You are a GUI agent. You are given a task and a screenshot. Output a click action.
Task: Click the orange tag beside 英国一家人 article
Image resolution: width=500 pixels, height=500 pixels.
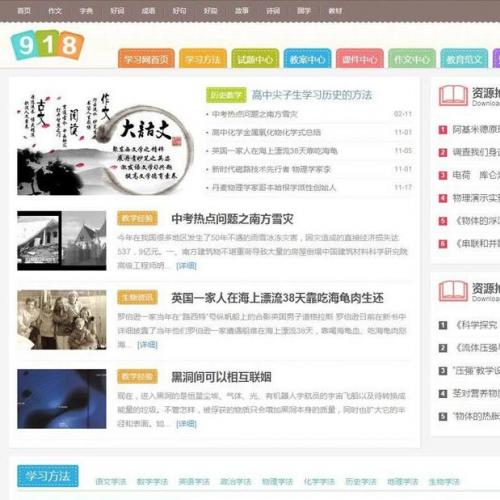coord(137,297)
